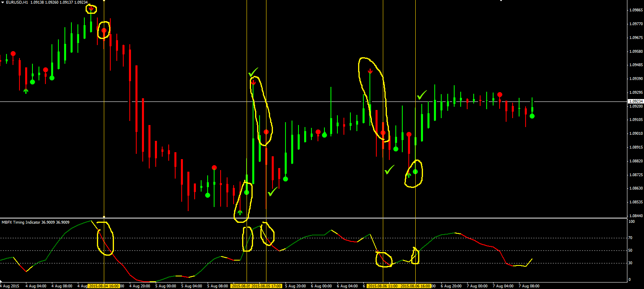This screenshot has width=644, height=289.
Task: Click the 7 Aug 08:00 time axis label
Action: point(529,286)
